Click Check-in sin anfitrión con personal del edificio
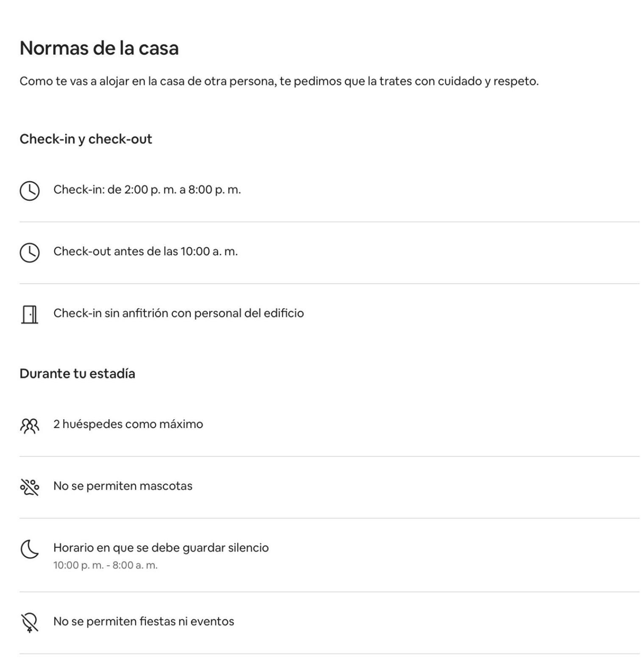Viewport: 644px width, 666px height. pos(178,313)
